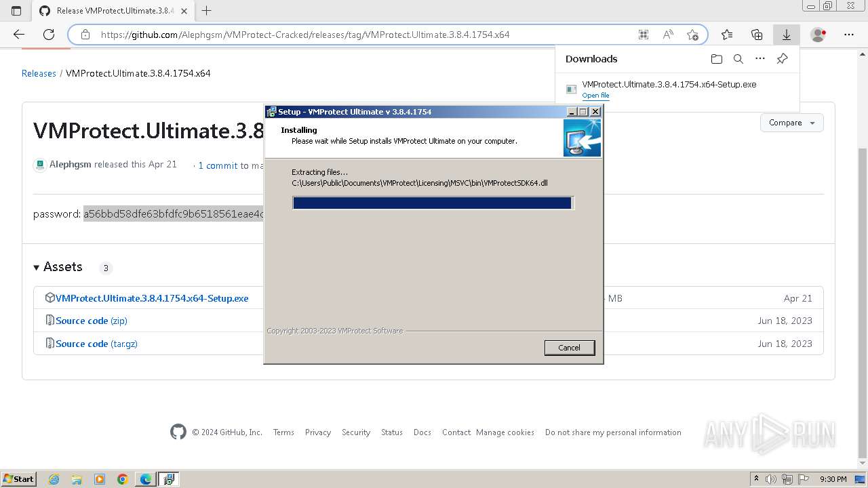Pin the Downloads panel
This screenshot has height=488, width=868.
pos(782,59)
